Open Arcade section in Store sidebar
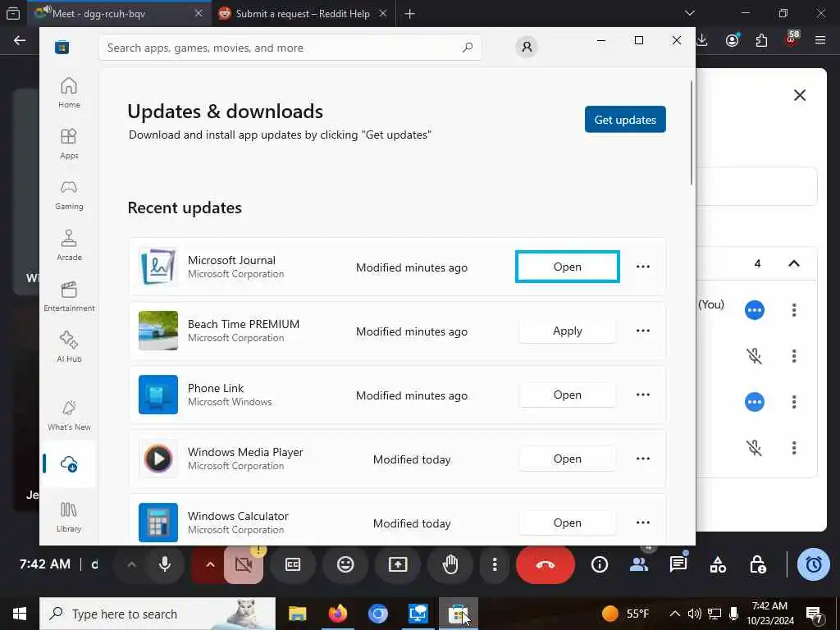 pyautogui.click(x=69, y=245)
